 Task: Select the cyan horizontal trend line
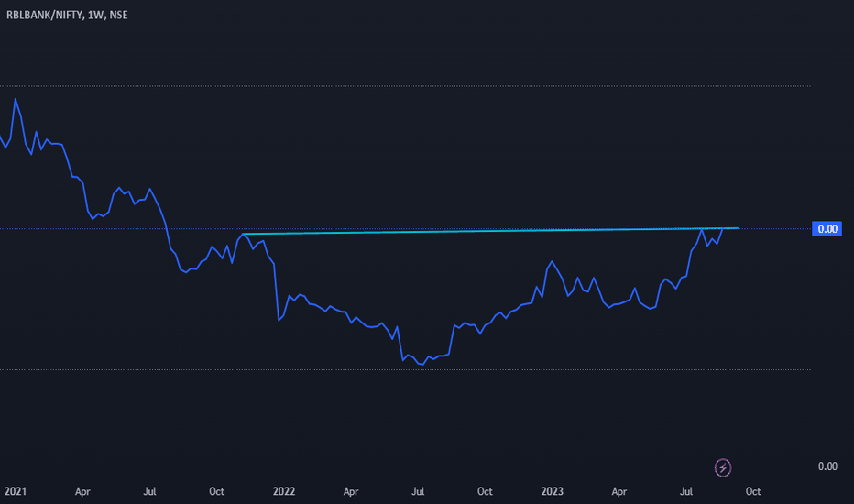[490, 231]
